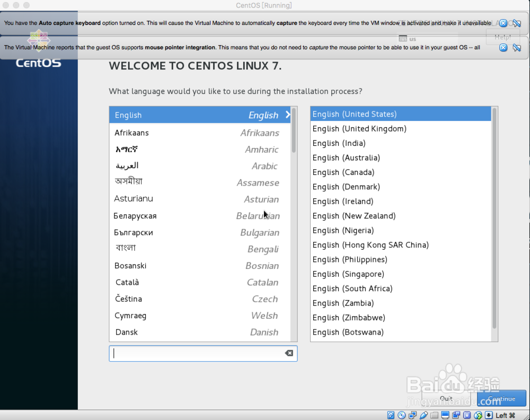The height and width of the screenshot is (420, 530).
Task: Click the CPU virtualization indicator icon
Action: 467,415
